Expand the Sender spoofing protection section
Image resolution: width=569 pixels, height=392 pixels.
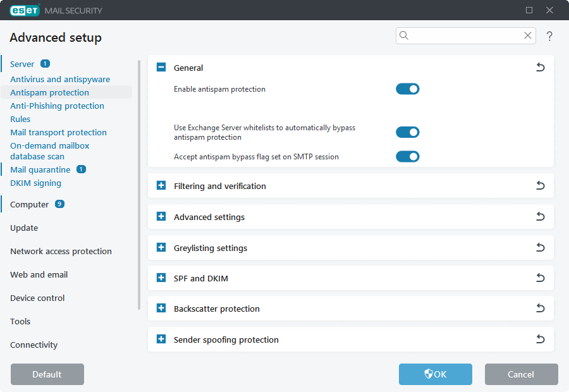pos(161,339)
